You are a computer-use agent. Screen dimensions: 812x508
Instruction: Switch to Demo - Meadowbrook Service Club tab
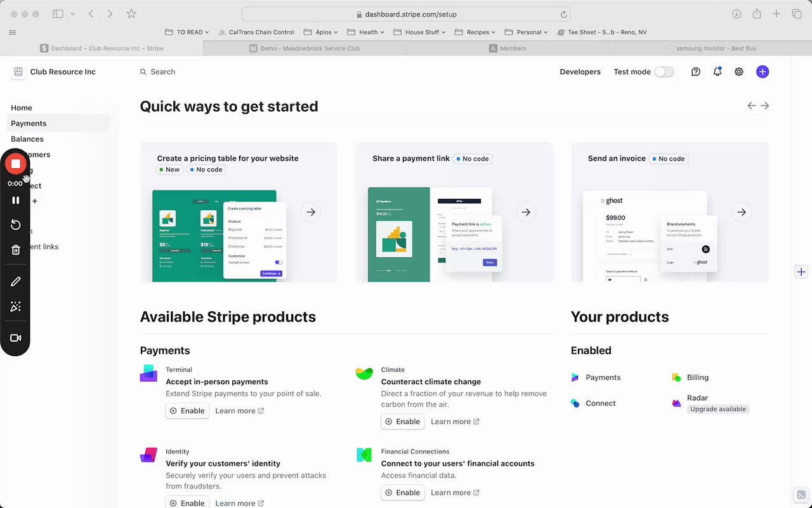click(304, 48)
